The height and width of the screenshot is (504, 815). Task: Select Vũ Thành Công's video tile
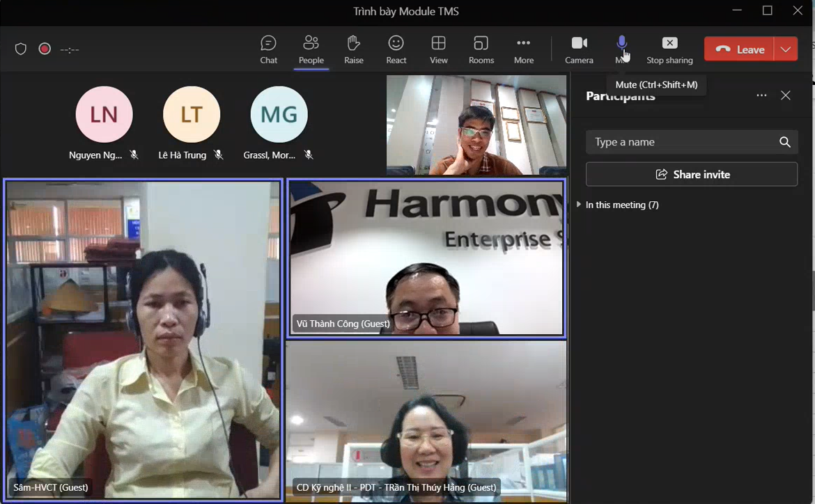pos(426,259)
